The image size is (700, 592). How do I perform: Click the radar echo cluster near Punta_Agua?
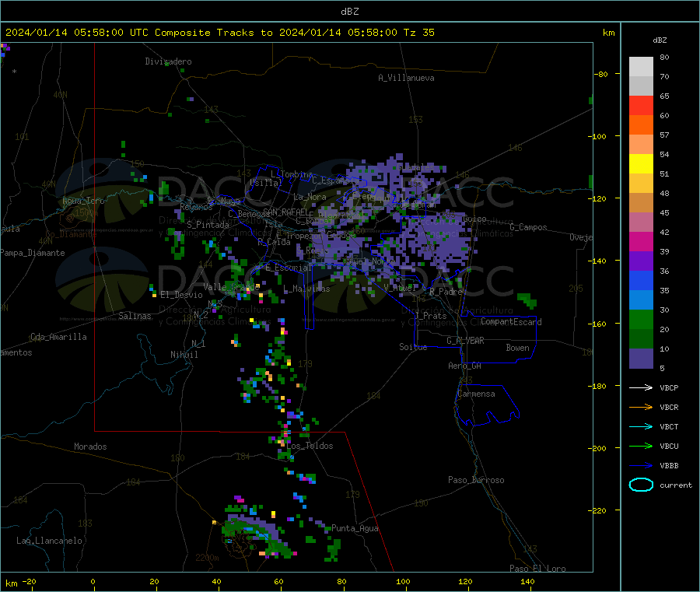(334, 549)
